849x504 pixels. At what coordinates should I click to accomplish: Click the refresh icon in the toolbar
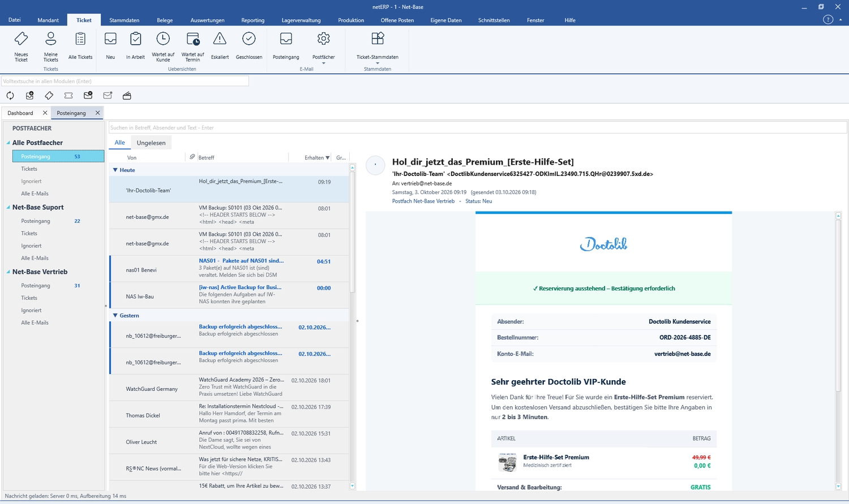coord(10,96)
